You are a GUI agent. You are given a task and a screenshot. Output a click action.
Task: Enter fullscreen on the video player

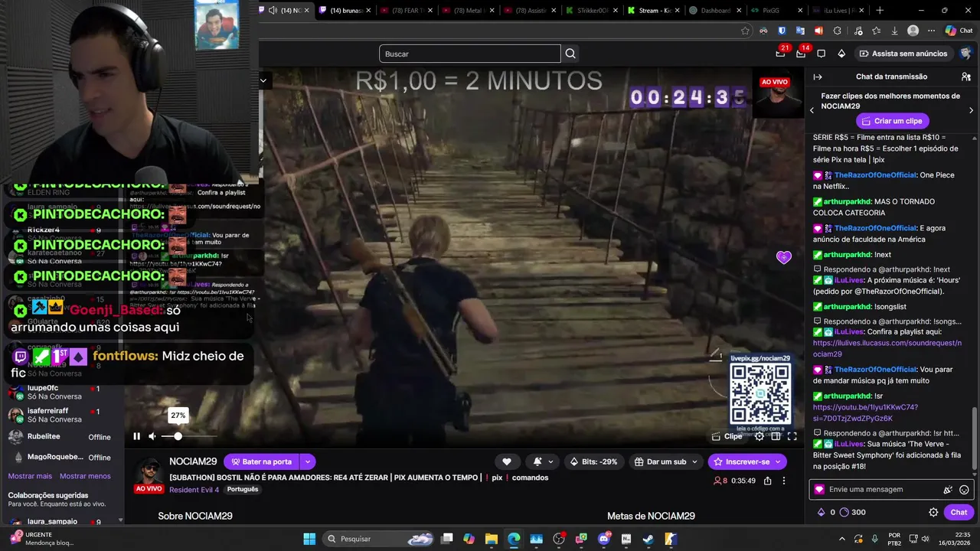[x=792, y=436]
